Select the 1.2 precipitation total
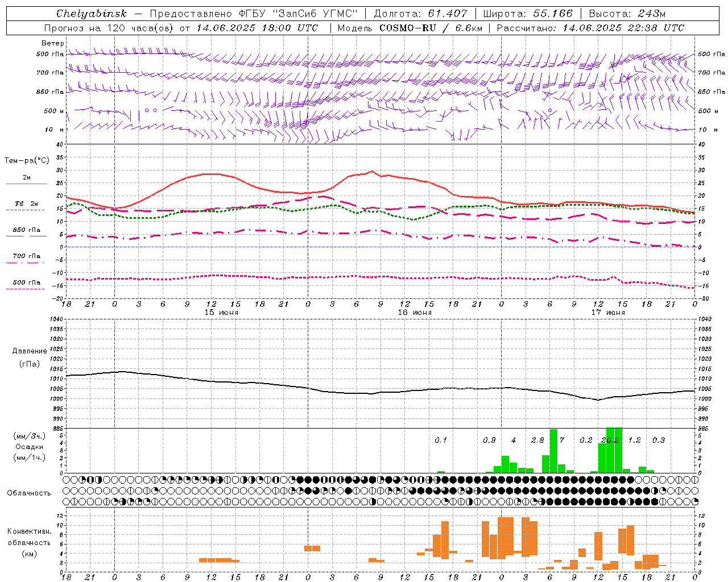The image size is (728, 582). (x=634, y=440)
